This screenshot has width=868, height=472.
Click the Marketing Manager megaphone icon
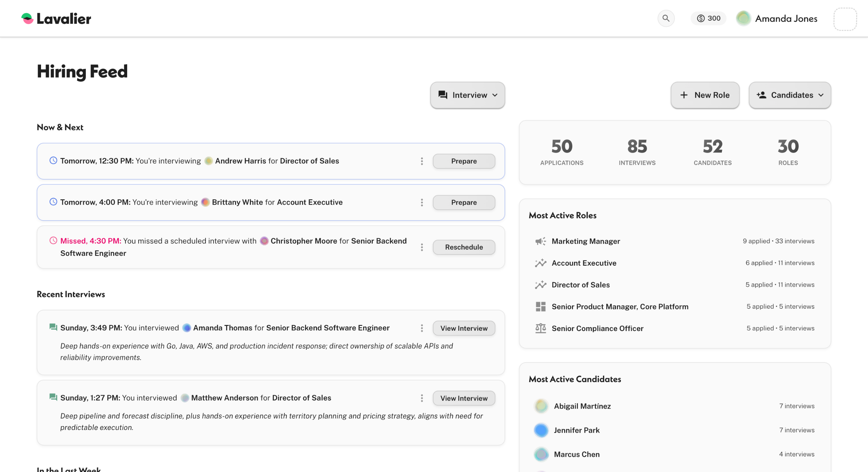540,241
